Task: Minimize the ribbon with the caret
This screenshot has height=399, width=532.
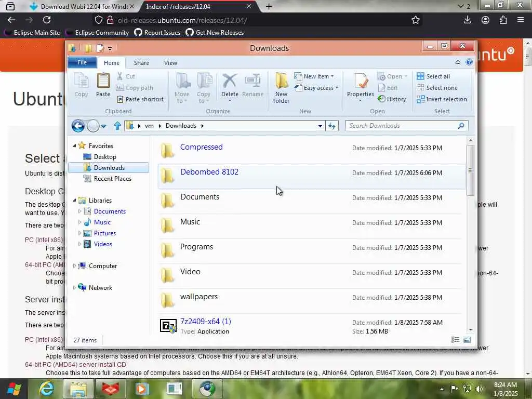Action: coord(458,62)
